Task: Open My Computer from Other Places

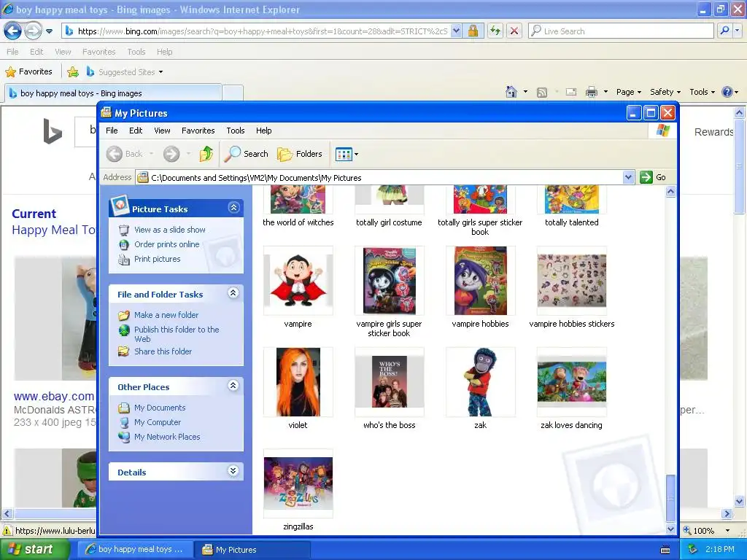Action: 158,422
